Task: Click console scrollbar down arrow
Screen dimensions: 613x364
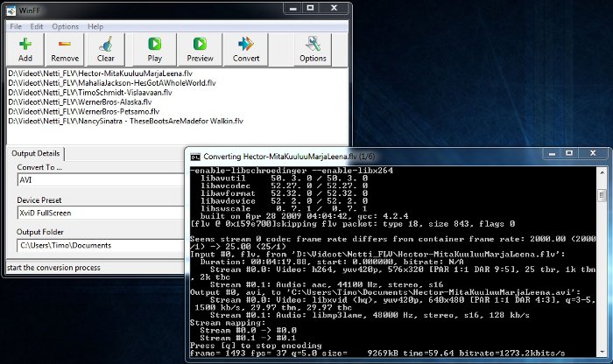Action: coord(602,353)
